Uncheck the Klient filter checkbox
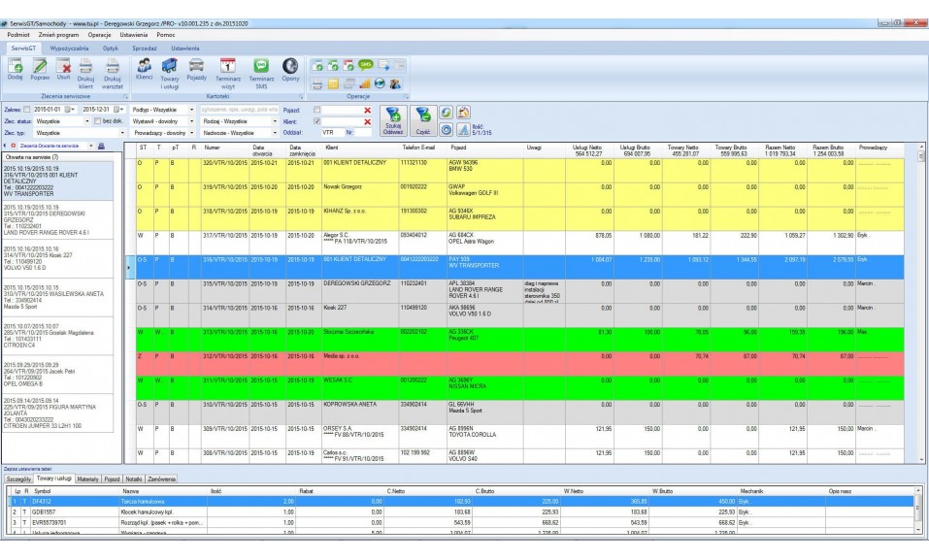The image size is (929, 560). (x=316, y=120)
